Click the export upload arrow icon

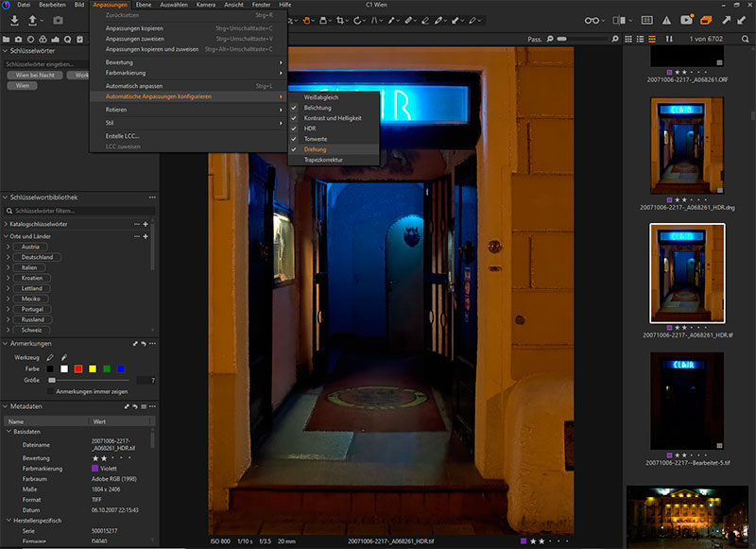click(32, 20)
